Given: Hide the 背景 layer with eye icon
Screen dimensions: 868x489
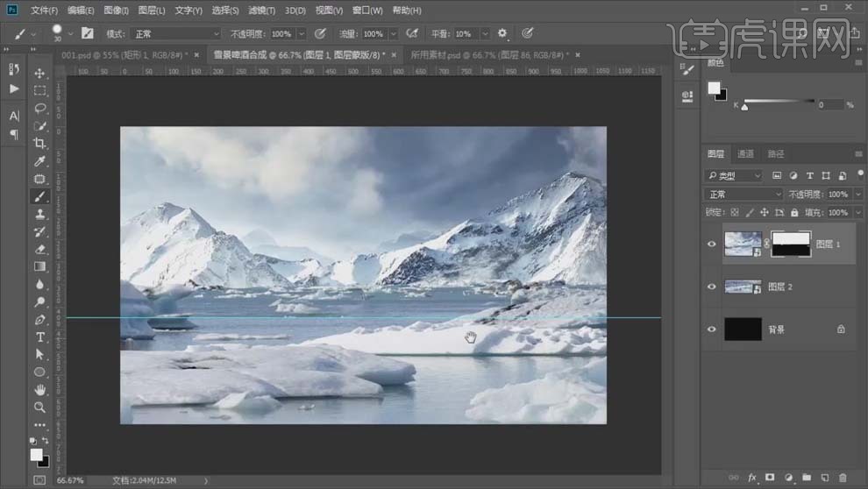Looking at the screenshot, I should pos(712,330).
